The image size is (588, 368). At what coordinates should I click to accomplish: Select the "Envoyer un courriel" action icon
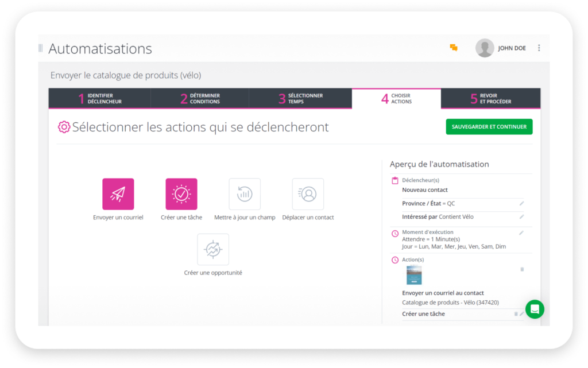coord(118,193)
